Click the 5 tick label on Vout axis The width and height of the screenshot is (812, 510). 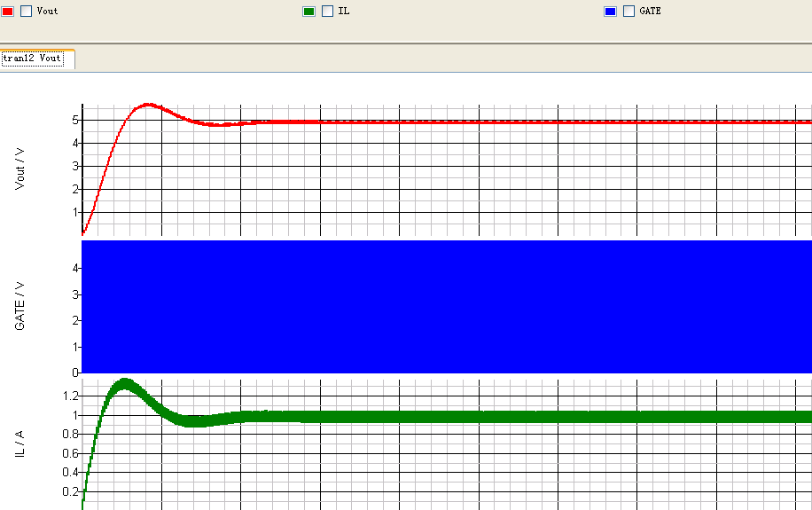pos(76,120)
